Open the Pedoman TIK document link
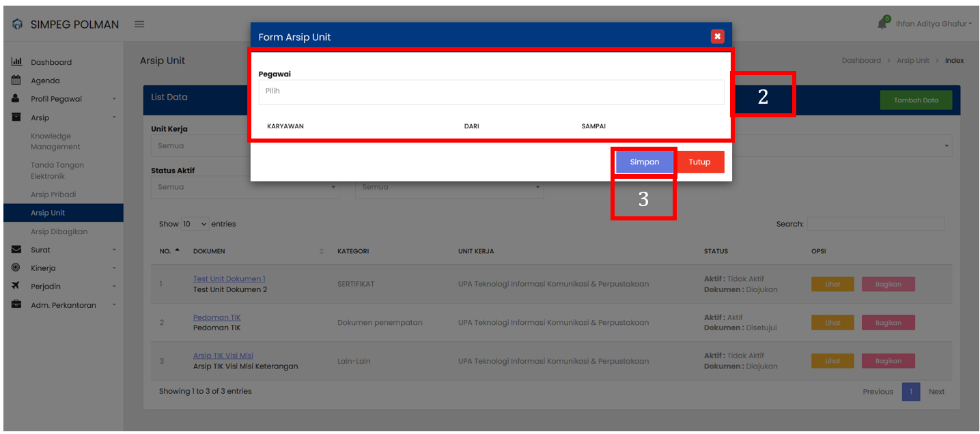This screenshot has height=434, width=980. [x=216, y=317]
